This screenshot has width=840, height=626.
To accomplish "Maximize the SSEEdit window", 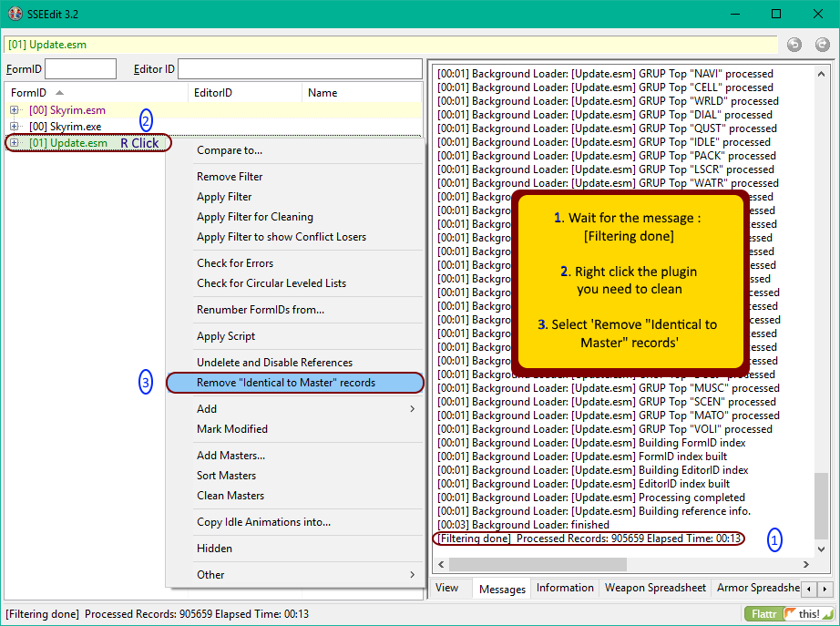I will click(776, 14).
